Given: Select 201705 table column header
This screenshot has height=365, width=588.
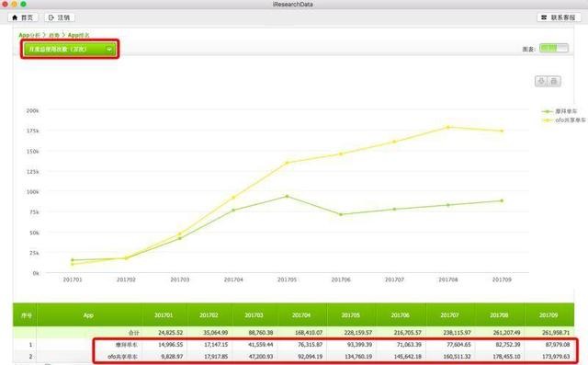Looking at the screenshot, I should tap(351, 315).
